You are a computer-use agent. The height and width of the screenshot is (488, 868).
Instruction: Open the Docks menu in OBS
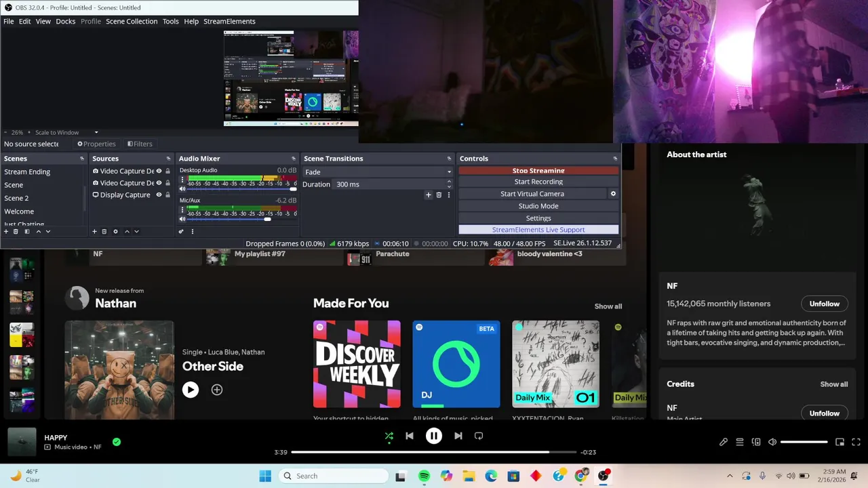(x=66, y=21)
